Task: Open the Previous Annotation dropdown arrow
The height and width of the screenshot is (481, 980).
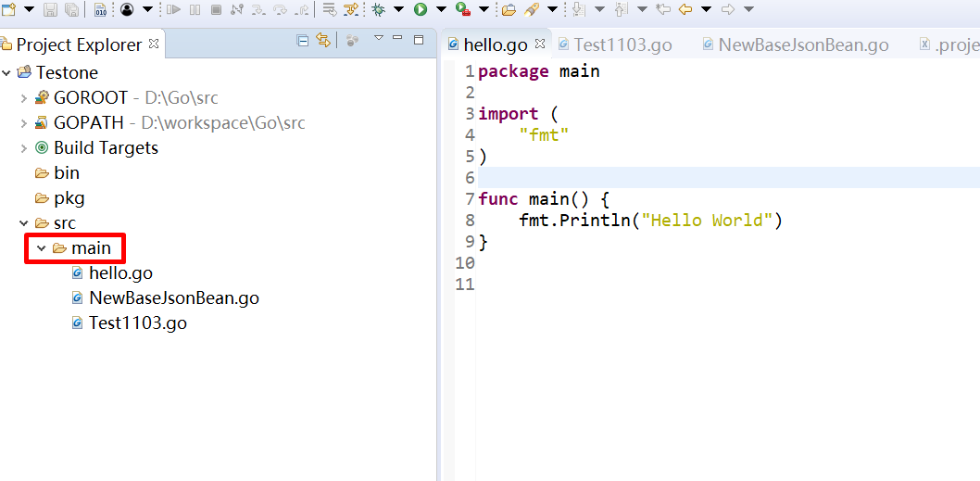Action: tap(642, 9)
